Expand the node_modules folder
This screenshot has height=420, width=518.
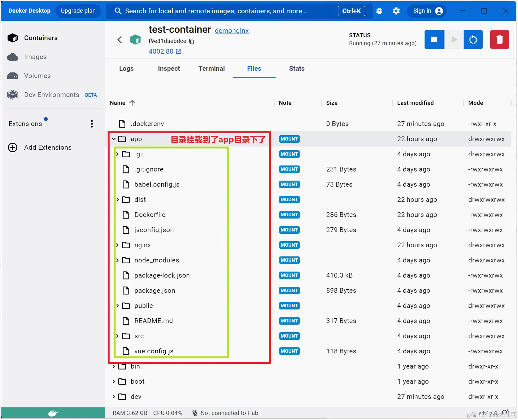click(x=117, y=260)
